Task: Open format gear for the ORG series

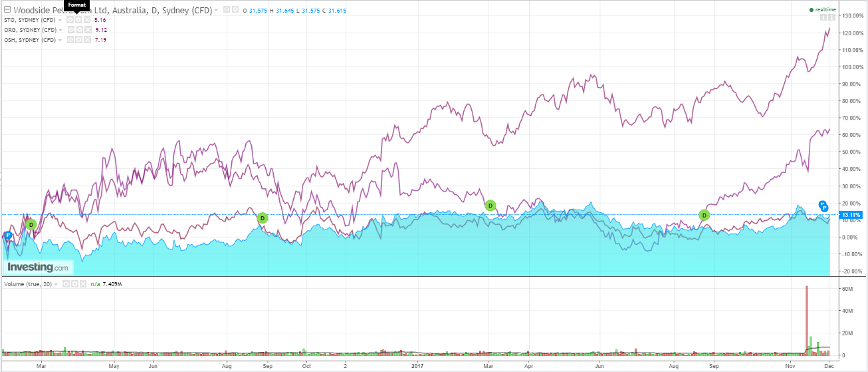Action: pyautogui.click(x=80, y=30)
